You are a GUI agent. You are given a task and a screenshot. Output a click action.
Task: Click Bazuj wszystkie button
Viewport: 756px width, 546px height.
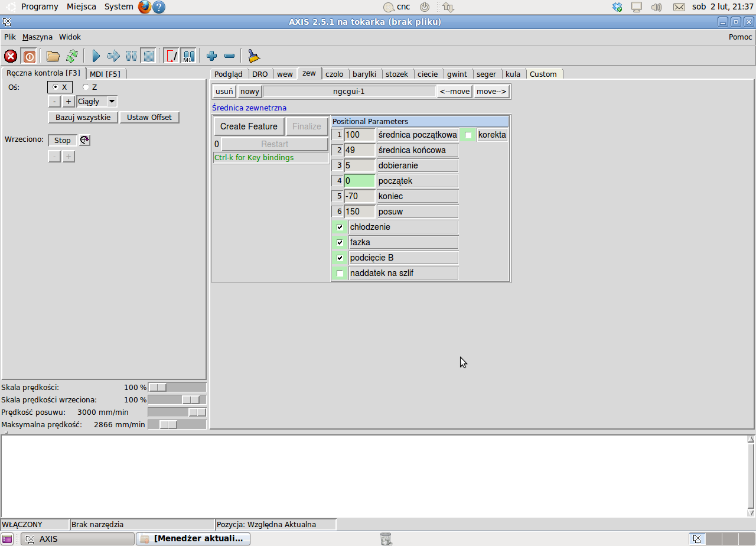point(83,117)
